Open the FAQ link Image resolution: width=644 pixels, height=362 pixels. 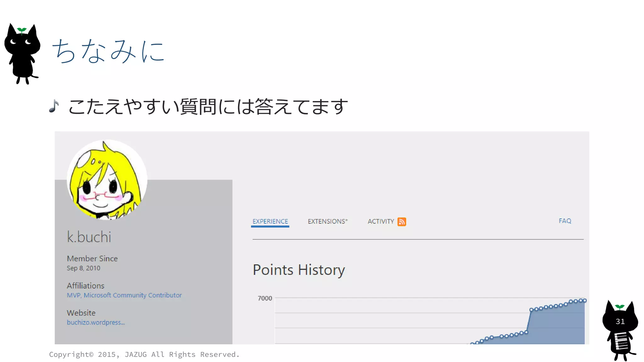click(x=565, y=221)
